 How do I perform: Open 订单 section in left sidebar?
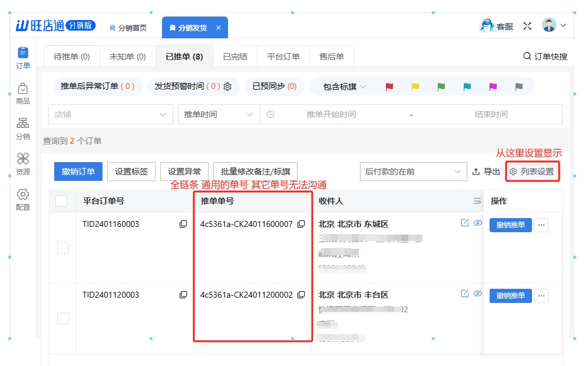pyautogui.click(x=22, y=58)
